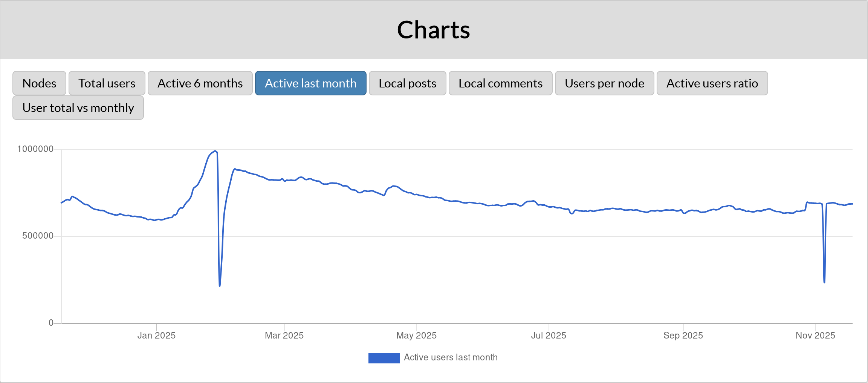Viewport: 868px width, 383px height.
Task: Open the Active users ratio chart
Action: point(712,83)
